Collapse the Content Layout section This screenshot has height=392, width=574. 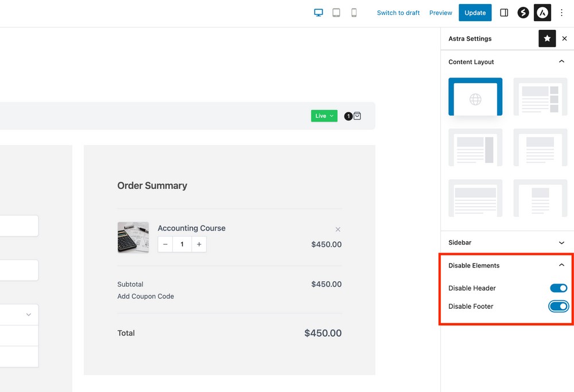pos(561,61)
